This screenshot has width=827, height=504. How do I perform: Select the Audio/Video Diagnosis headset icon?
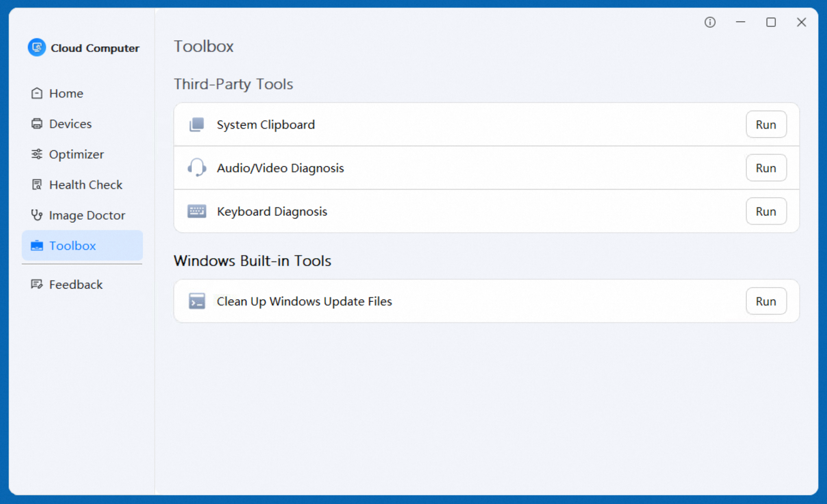tap(197, 168)
